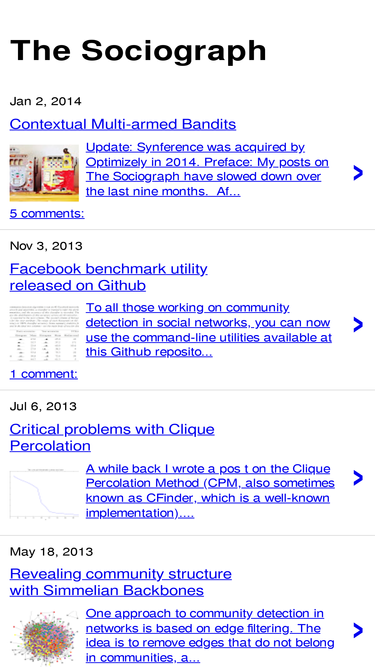View the 1 comment link
Viewport: 375px width, 667px height.
tap(44, 374)
